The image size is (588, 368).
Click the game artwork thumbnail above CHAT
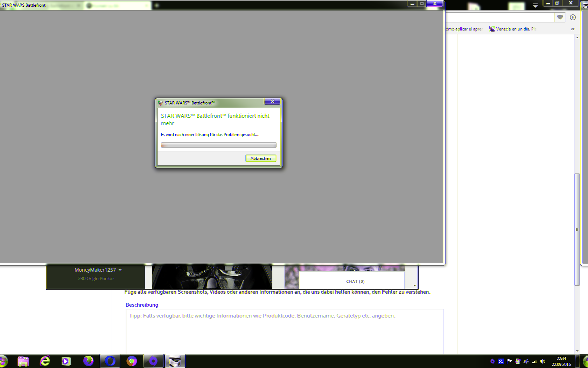pos(344,268)
